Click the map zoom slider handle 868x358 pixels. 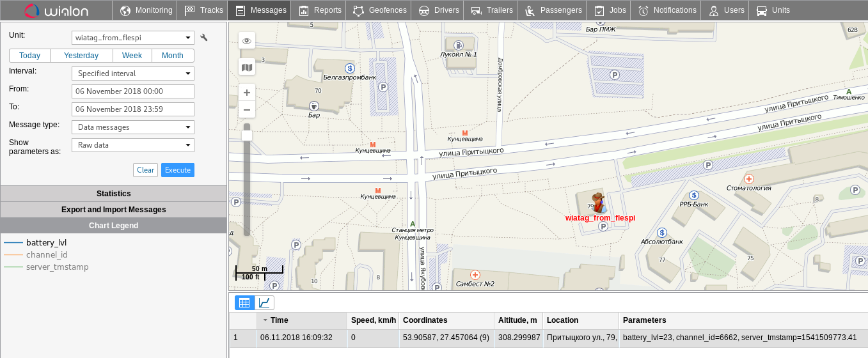tap(247, 135)
